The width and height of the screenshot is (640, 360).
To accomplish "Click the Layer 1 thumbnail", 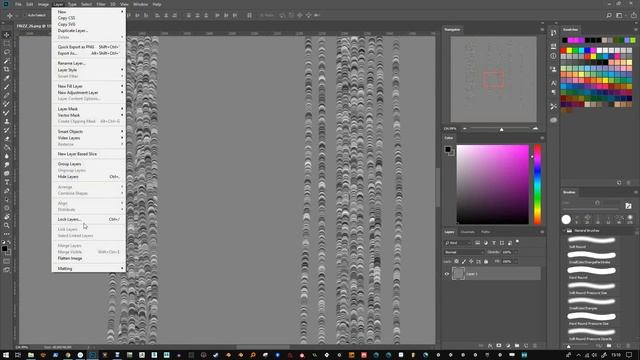I will [458, 273].
